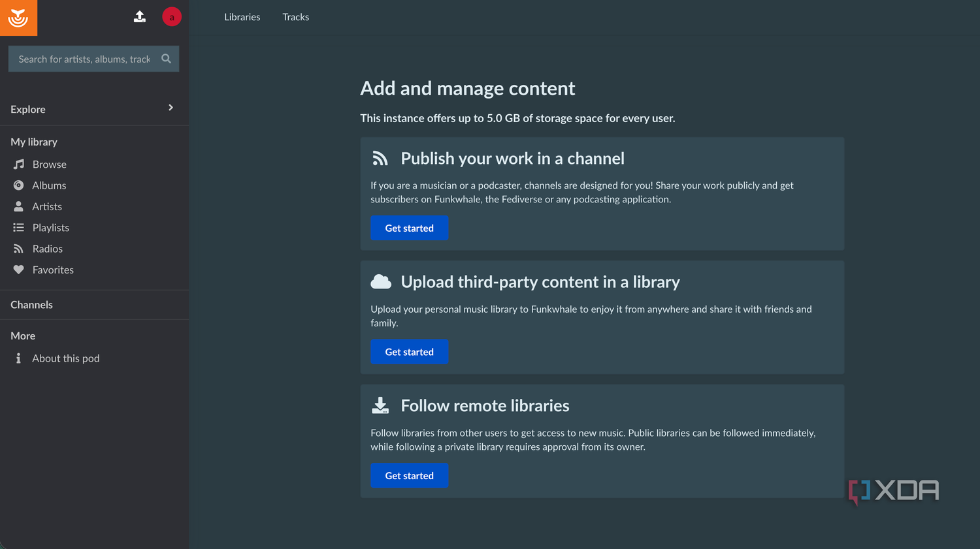Click the 5.0 GB storage space notice
Screen dimensions: 980x549
pyautogui.click(x=517, y=118)
